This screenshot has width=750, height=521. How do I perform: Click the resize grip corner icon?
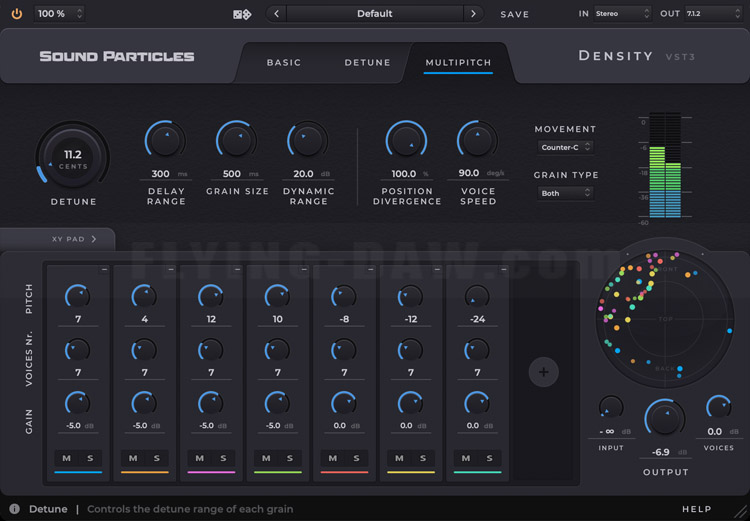[x=740, y=511]
